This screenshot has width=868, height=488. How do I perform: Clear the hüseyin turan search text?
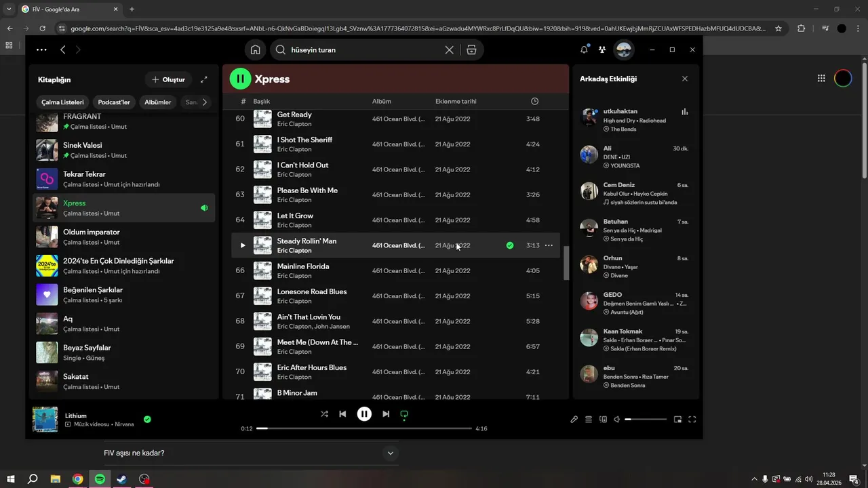(449, 50)
